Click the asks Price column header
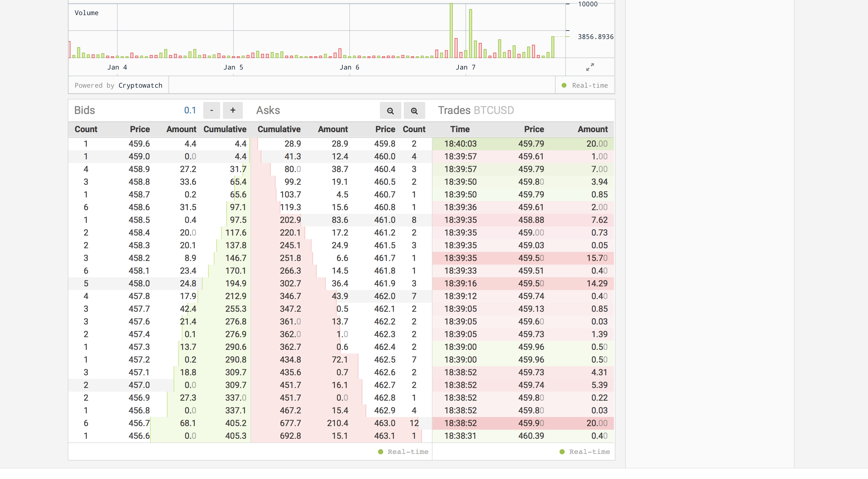The image size is (868, 479). coord(385,129)
